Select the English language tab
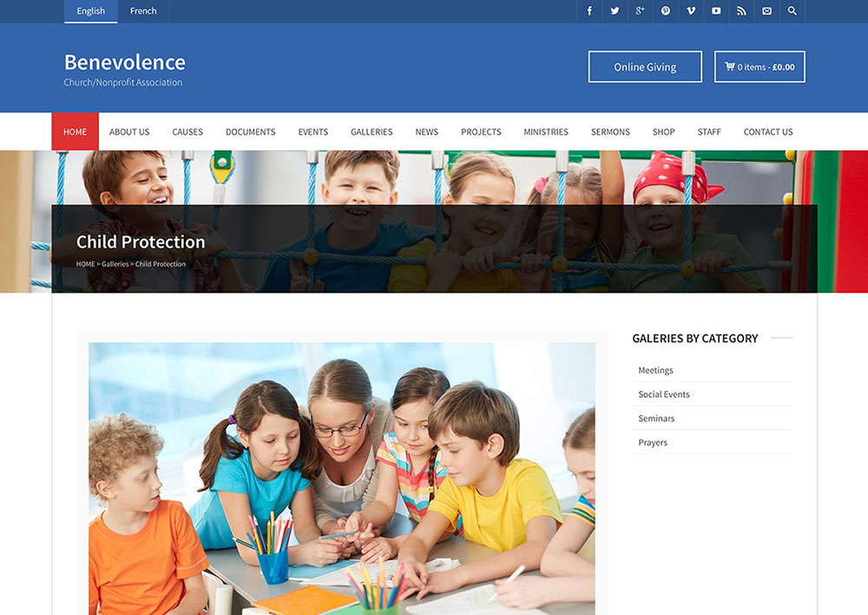 coord(90,11)
